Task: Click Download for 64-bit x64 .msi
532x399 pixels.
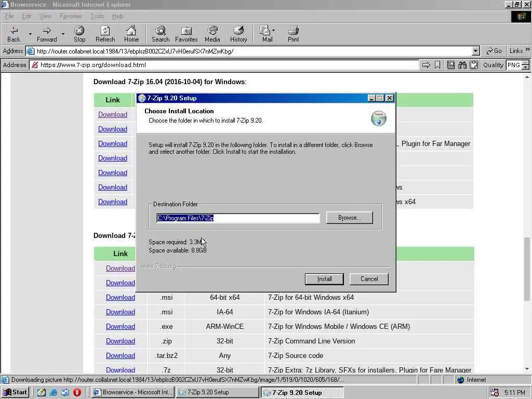Action: (121, 297)
